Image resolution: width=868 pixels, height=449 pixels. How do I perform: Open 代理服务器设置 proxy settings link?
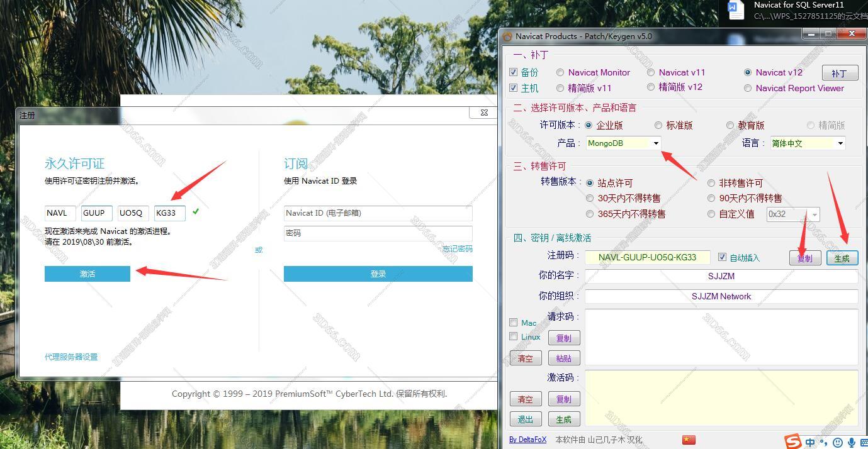click(x=71, y=357)
